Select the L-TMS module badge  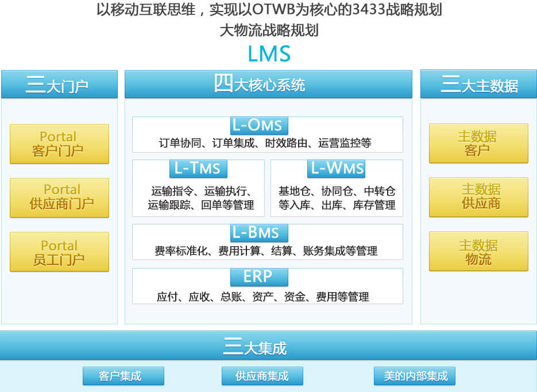pos(199,168)
